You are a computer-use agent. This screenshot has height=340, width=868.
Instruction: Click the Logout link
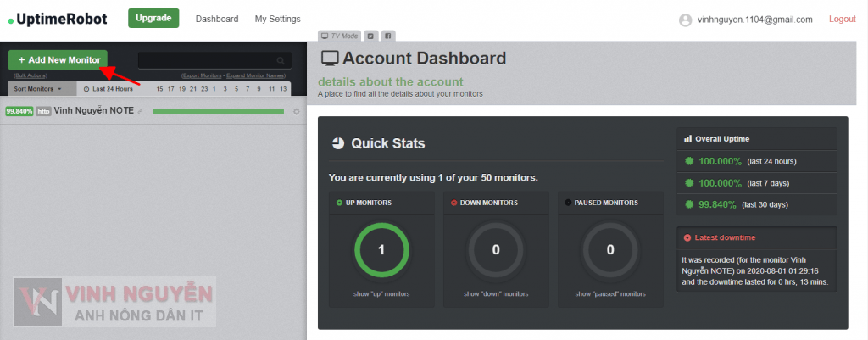click(842, 19)
